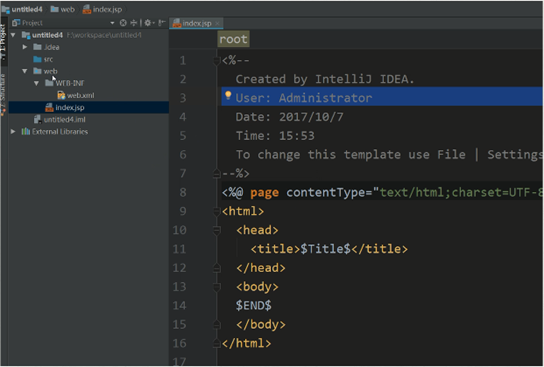
Task: Click the 'page' directive keyword on line 8
Action: click(x=264, y=193)
